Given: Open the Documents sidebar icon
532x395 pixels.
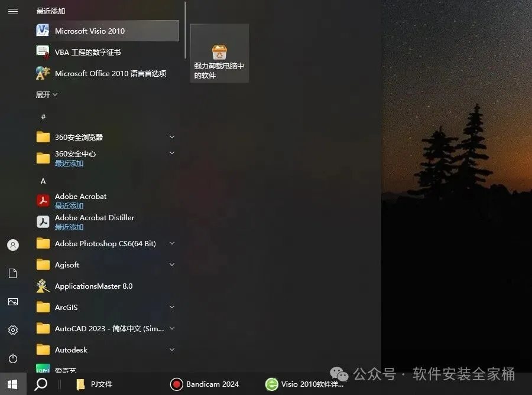Looking at the screenshot, I should coord(13,273).
